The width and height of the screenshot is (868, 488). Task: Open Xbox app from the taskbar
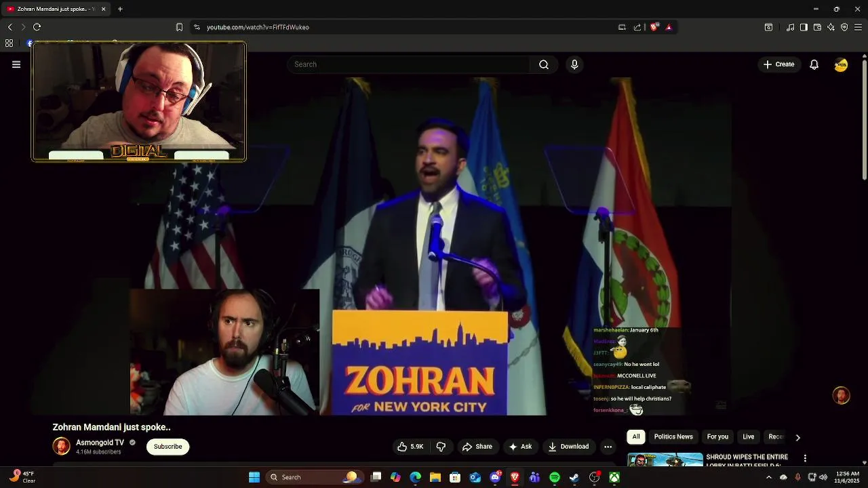pyautogui.click(x=614, y=477)
